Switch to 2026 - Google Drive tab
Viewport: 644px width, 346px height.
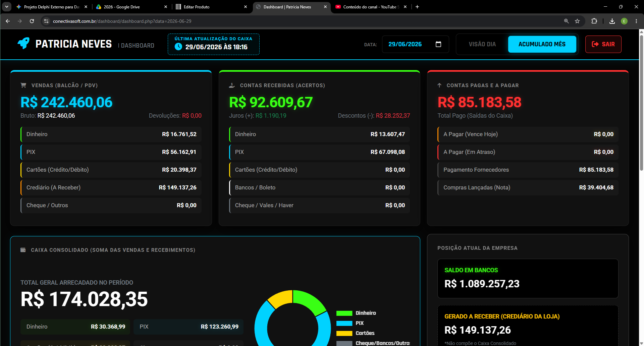pyautogui.click(x=131, y=7)
